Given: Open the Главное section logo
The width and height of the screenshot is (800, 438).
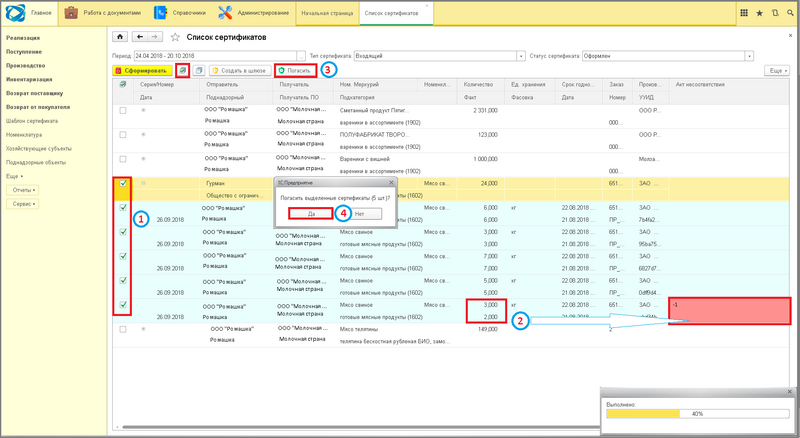Looking at the screenshot, I should [15, 13].
